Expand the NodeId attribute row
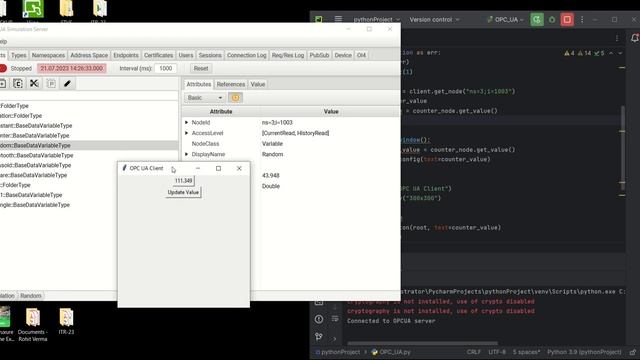 (x=187, y=122)
